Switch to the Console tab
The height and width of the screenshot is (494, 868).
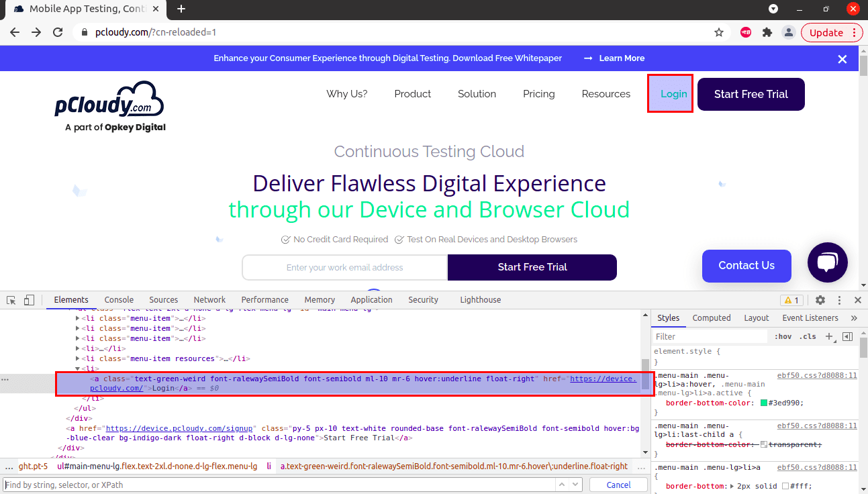pos(119,299)
